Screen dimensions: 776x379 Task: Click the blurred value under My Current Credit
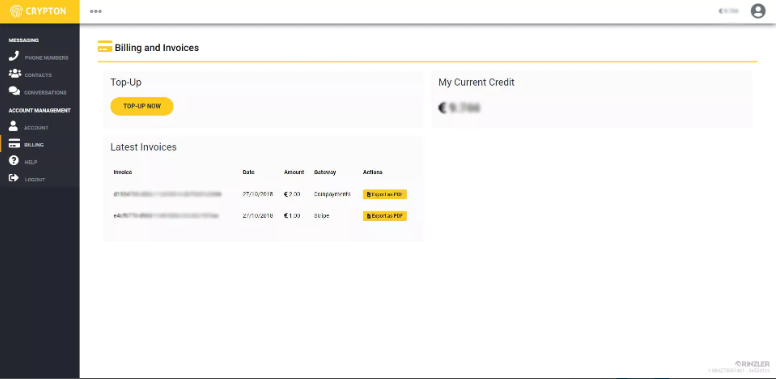click(459, 107)
